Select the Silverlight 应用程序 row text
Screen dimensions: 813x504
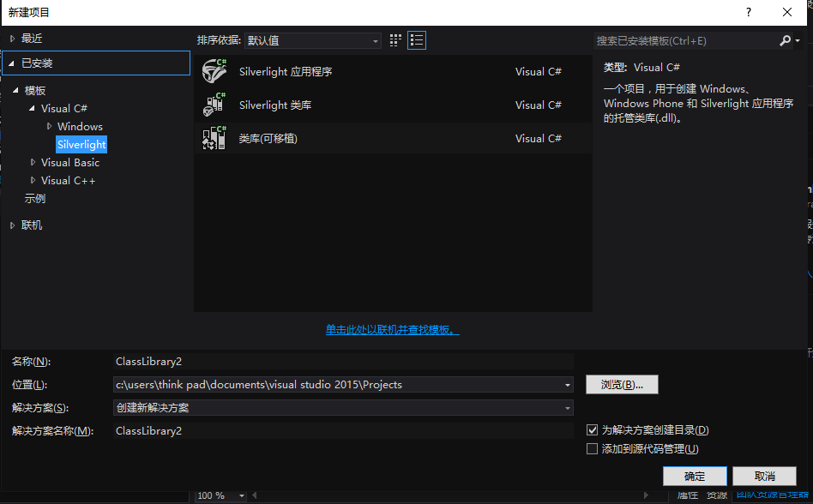pyautogui.click(x=286, y=71)
